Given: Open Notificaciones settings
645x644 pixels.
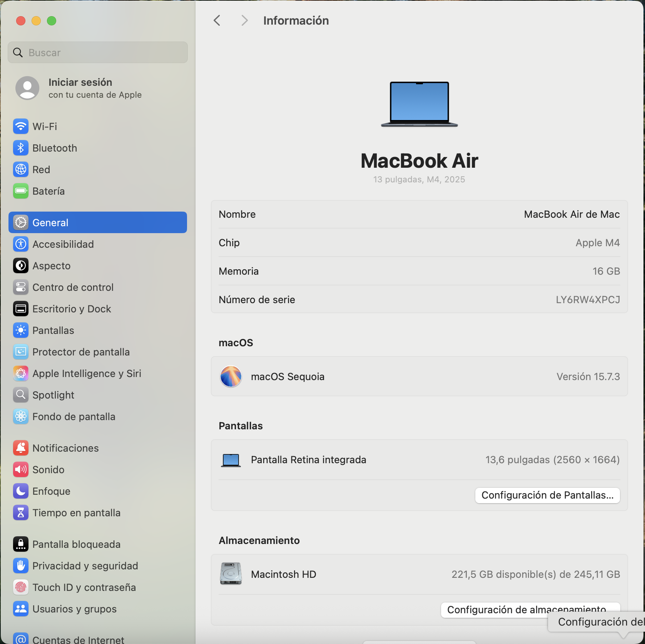Looking at the screenshot, I should point(65,448).
